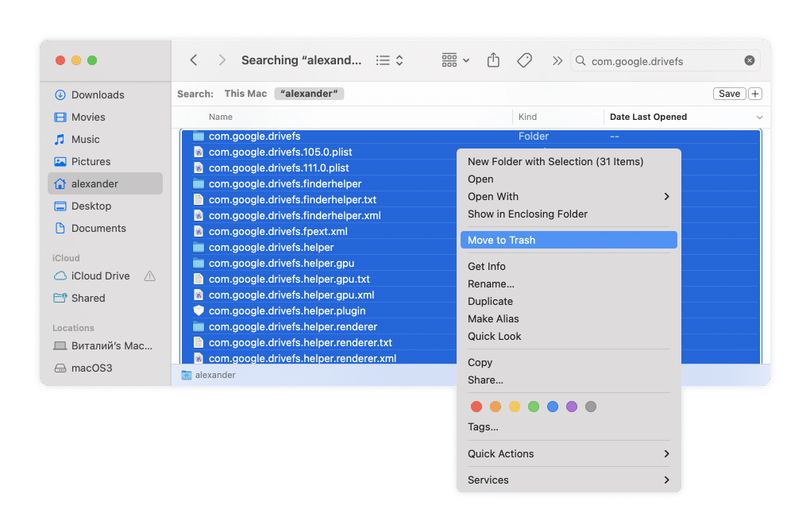This screenshot has height=532, width=810.
Task: Click the back navigation arrow
Action: tap(194, 60)
